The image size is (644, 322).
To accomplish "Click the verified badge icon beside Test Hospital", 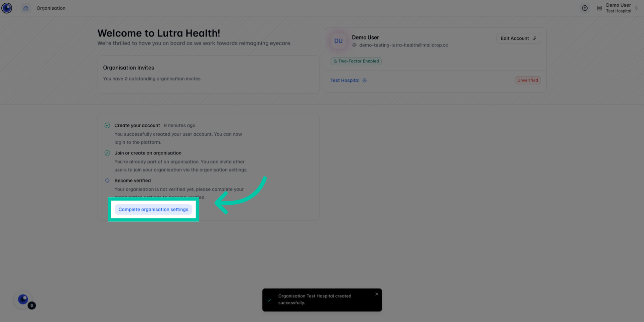I will [365, 80].
